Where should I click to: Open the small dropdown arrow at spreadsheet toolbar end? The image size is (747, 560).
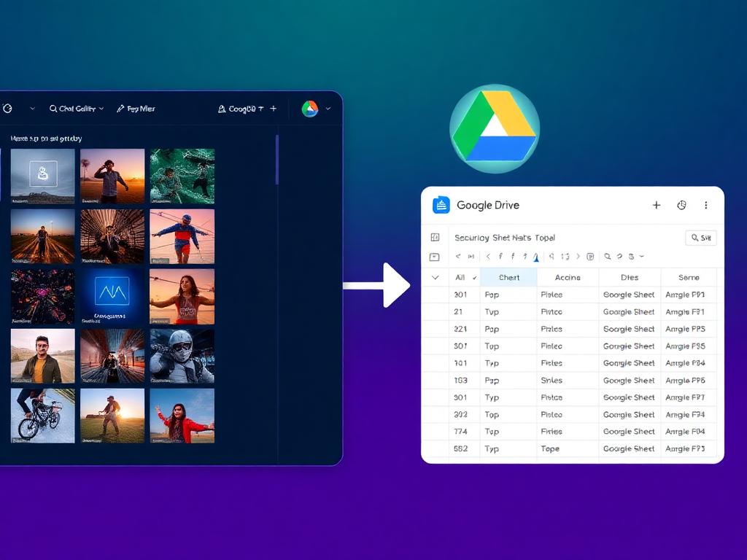pos(642,257)
